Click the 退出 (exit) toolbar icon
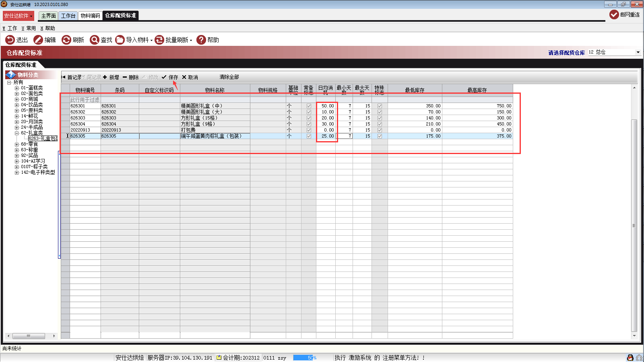Image resolution: width=644 pixels, height=362 pixels. [x=10, y=40]
